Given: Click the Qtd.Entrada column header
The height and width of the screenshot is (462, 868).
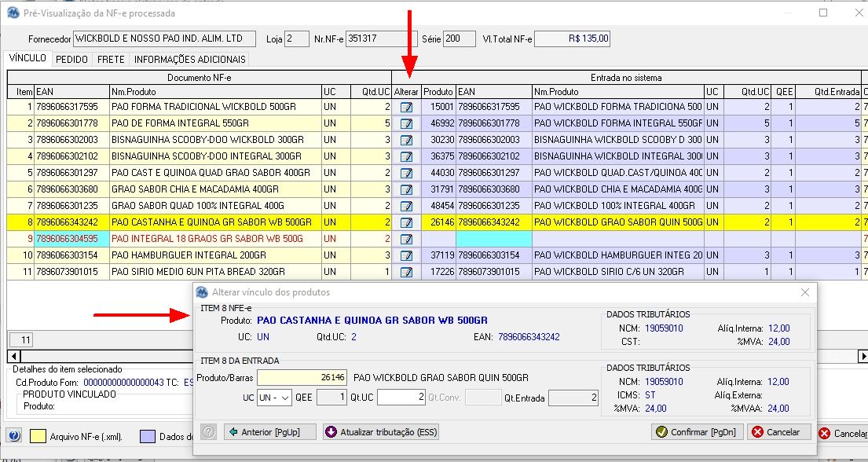Looking at the screenshot, I should 828,92.
